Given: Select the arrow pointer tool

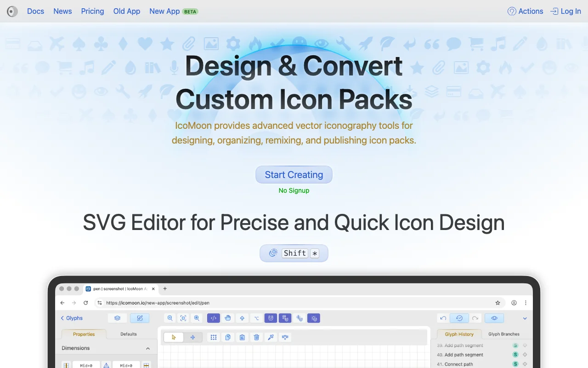Looking at the screenshot, I should click(174, 337).
